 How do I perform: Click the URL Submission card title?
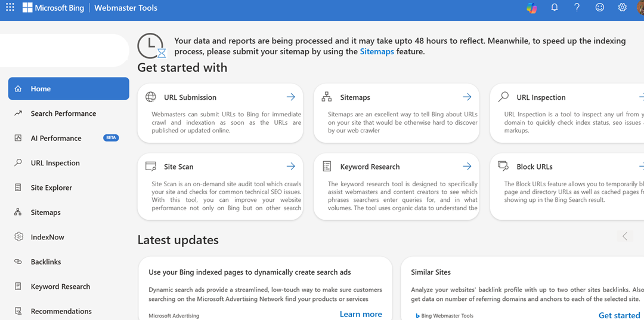pos(190,97)
